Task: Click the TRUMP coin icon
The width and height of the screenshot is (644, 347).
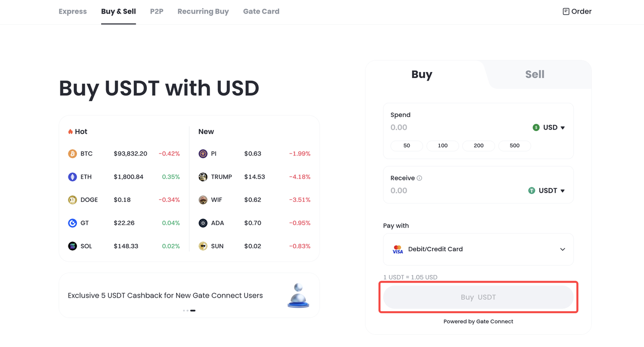Action: pyautogui.click(x=203, y=177)
